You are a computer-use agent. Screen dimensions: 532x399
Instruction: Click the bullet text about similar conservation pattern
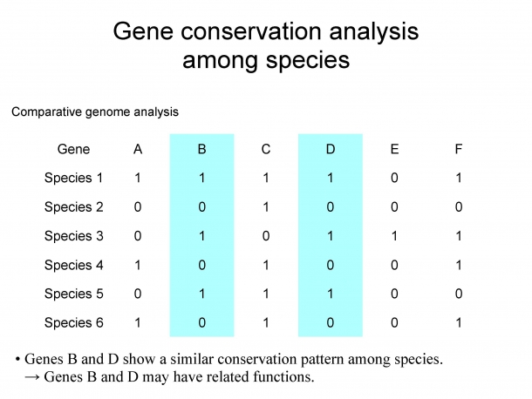pos(234,359)
